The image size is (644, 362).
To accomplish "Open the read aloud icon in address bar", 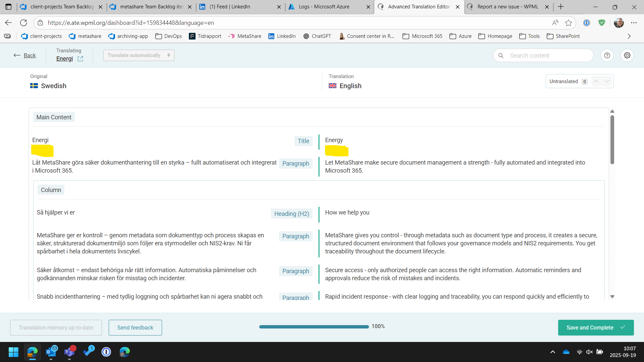I will (555, 23).
